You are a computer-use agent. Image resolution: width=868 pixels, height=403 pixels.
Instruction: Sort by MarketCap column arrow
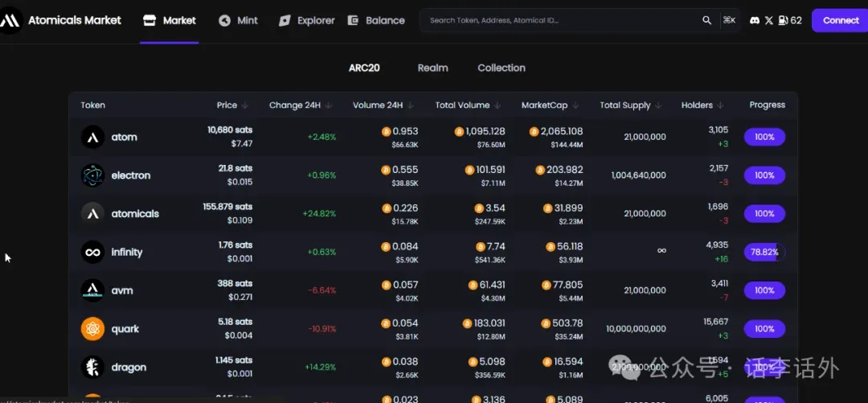coord(575,105)
